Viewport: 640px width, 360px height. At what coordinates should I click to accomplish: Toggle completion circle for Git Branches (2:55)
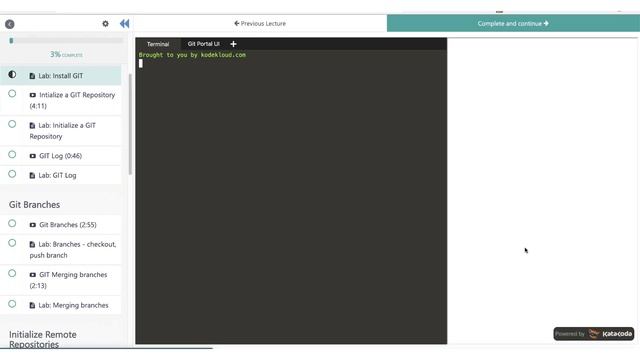coord(12,224)
